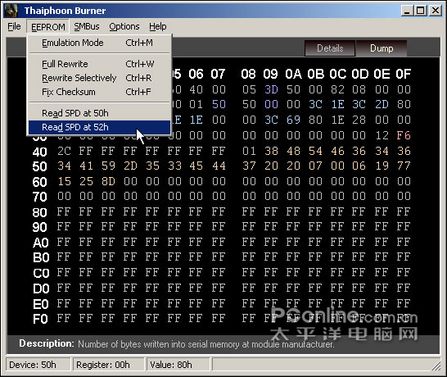This screenshot has width=447, height=377.
Task: Select byte 8D in row 60
Action: tap(108, 181)
